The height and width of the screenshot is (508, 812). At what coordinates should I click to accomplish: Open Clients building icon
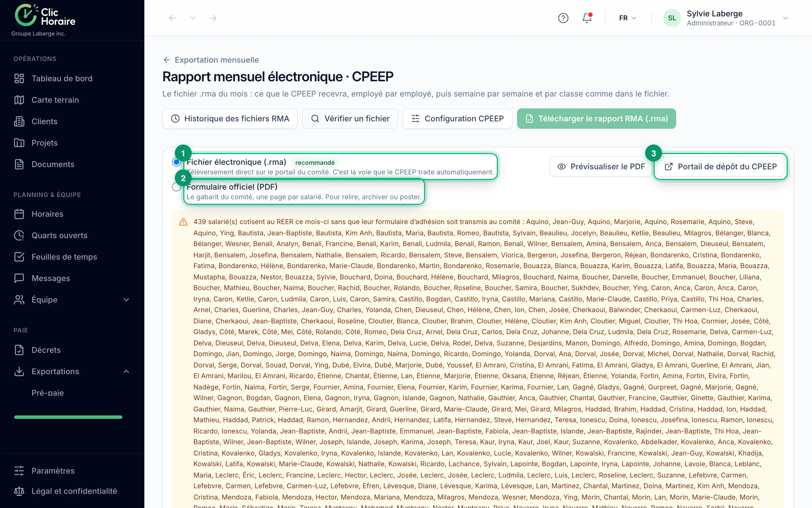click(19, 121)
